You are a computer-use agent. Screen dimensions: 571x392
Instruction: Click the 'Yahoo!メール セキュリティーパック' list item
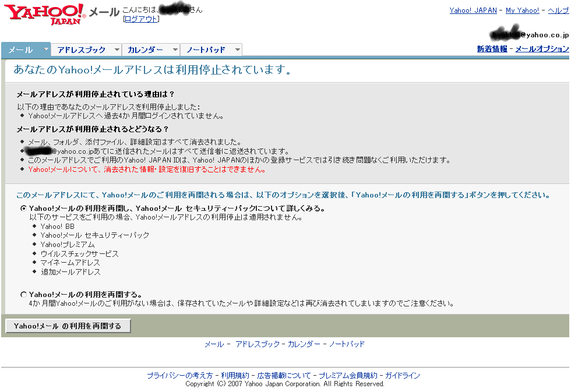click(94, 235)
